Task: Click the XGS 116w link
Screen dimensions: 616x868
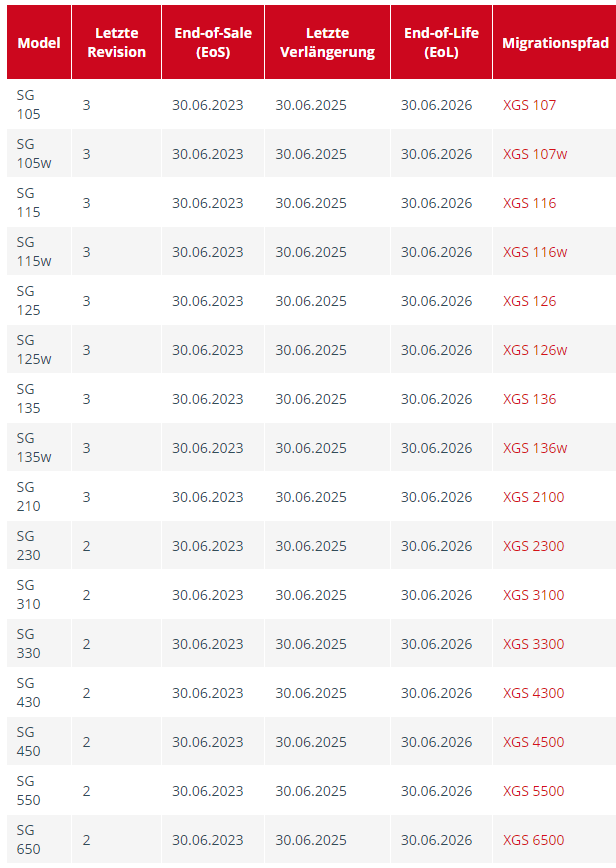Action: point(535,252)
